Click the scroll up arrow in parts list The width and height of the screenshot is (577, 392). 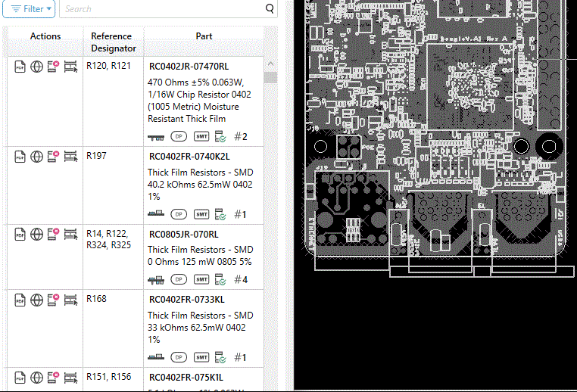pos(270,63)
